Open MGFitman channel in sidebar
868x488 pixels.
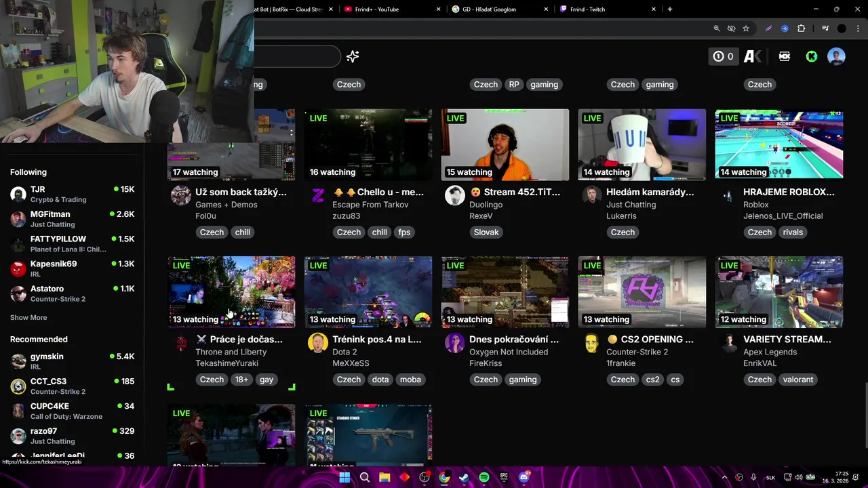pos(72,219)
